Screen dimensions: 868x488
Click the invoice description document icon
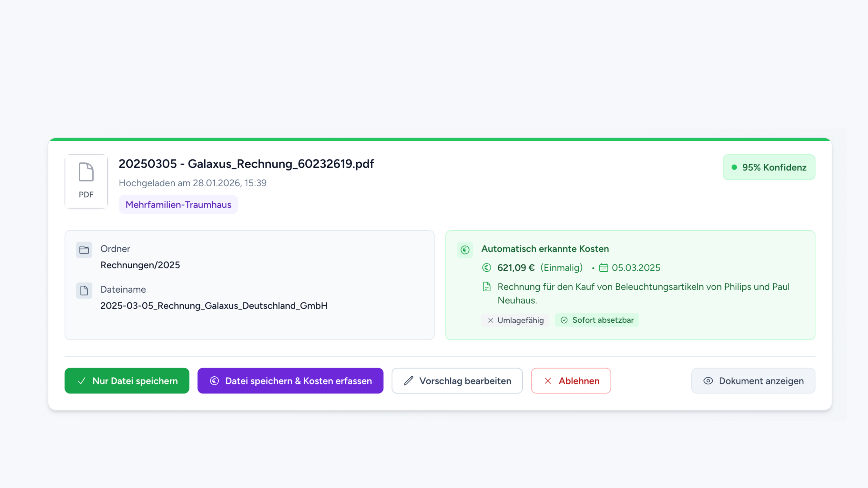click(487, 287)
